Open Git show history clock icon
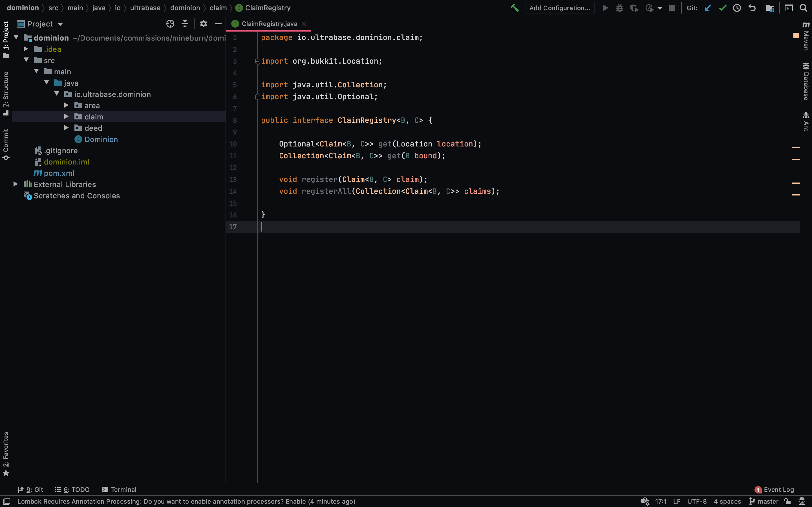This screenshot has height=507, width=812. point(737,8)
